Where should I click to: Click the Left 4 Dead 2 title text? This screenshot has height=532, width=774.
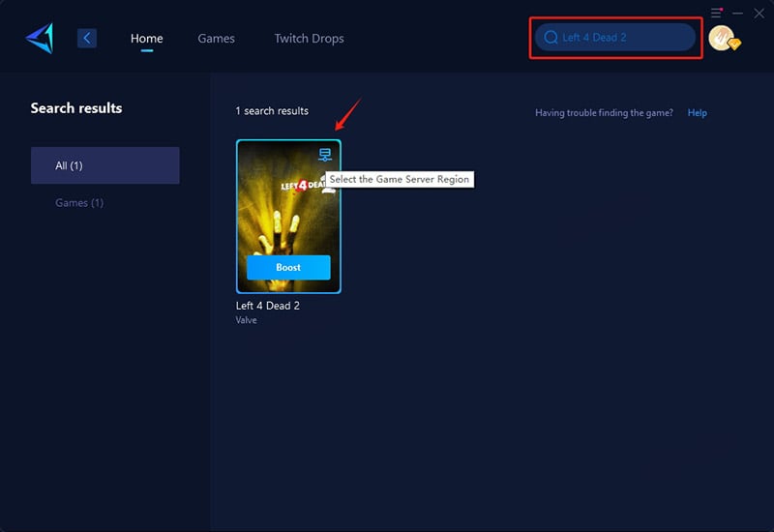(268, 306)
